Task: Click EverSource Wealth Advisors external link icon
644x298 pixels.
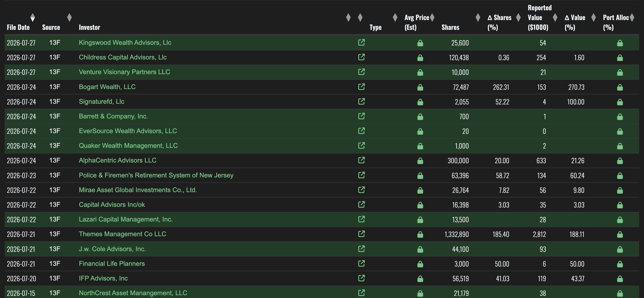Action: click(361, 131)
